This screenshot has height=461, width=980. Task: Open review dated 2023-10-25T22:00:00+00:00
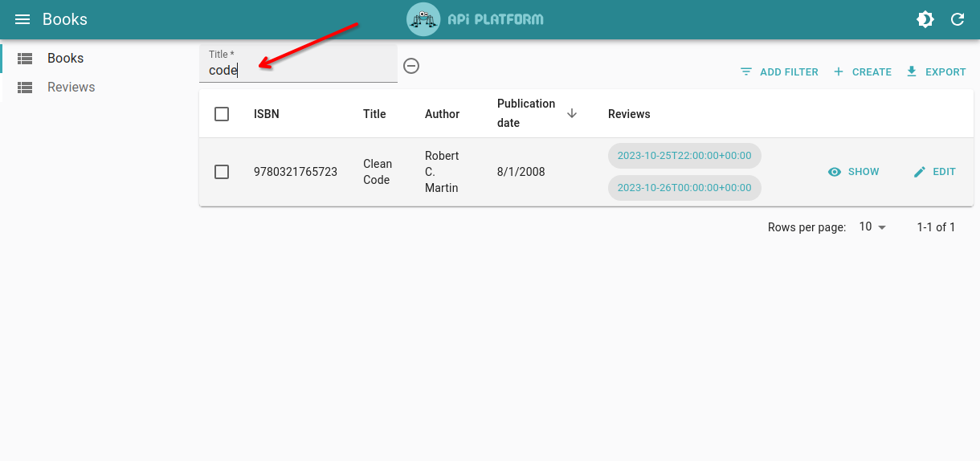[684, 156]
